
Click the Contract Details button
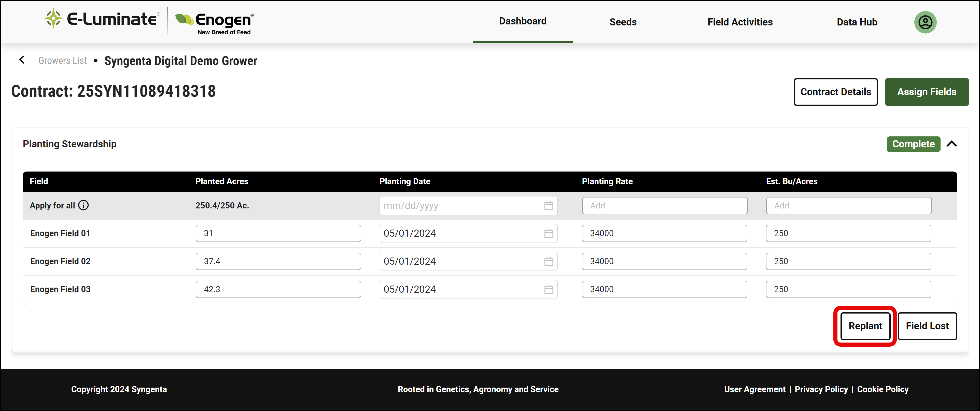click(835, 92)
